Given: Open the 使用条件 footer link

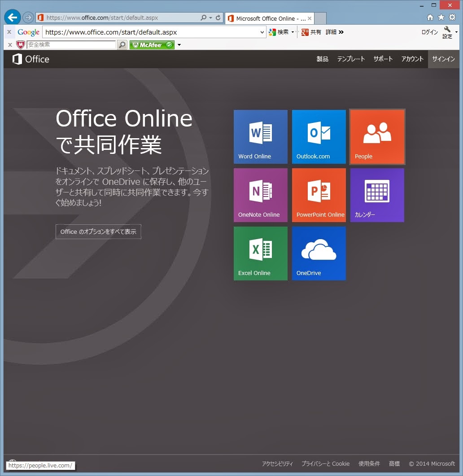Looking at the screenshot, I should [369, 463].
